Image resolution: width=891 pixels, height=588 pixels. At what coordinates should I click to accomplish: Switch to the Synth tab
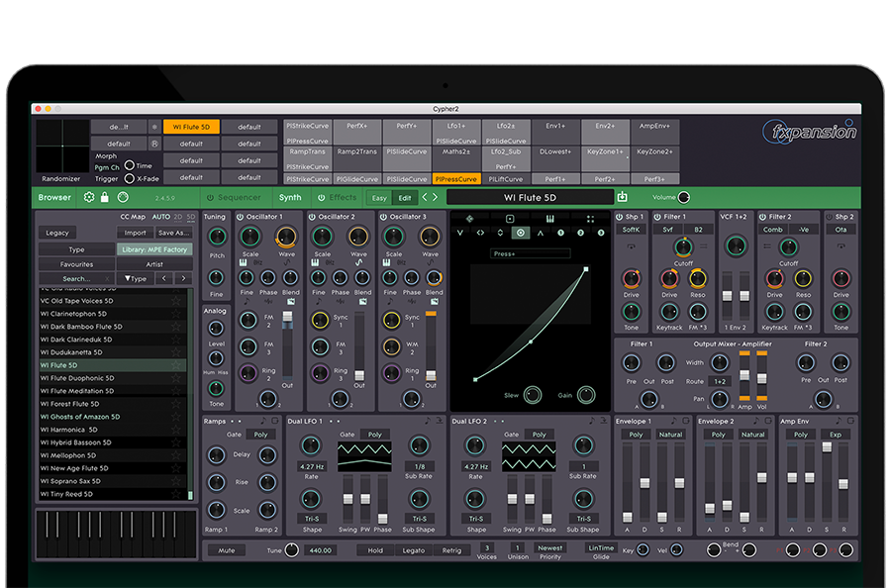[290, 197]
